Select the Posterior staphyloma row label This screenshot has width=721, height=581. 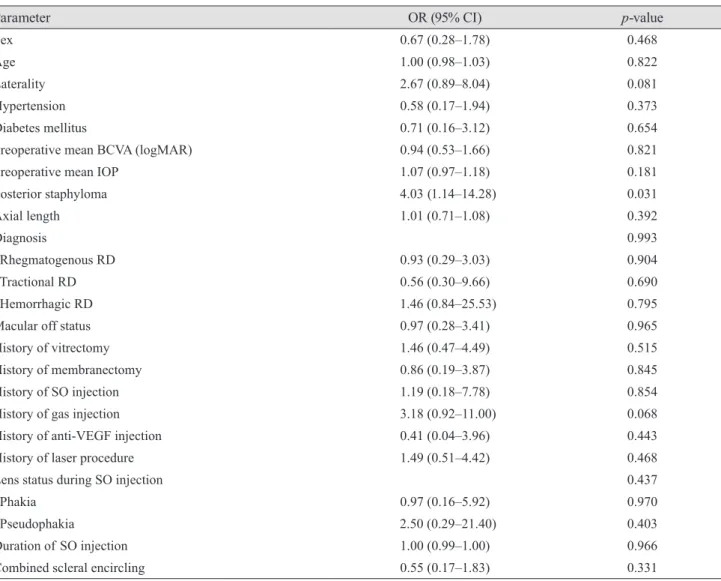coord(53,194)
